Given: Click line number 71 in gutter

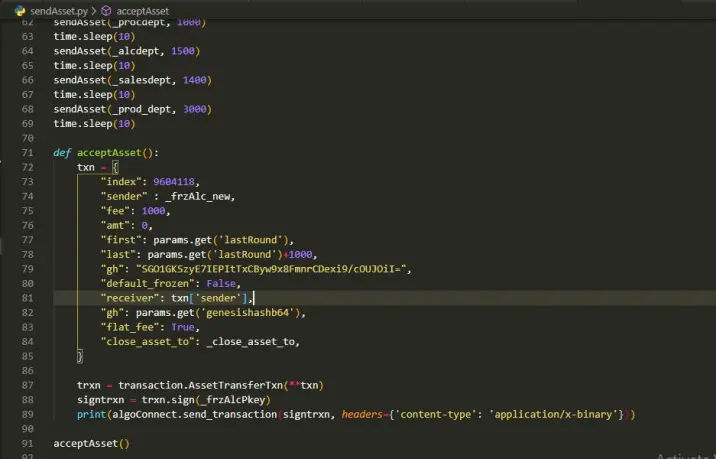Looking at the screenshot, I should tap(27, 153).
